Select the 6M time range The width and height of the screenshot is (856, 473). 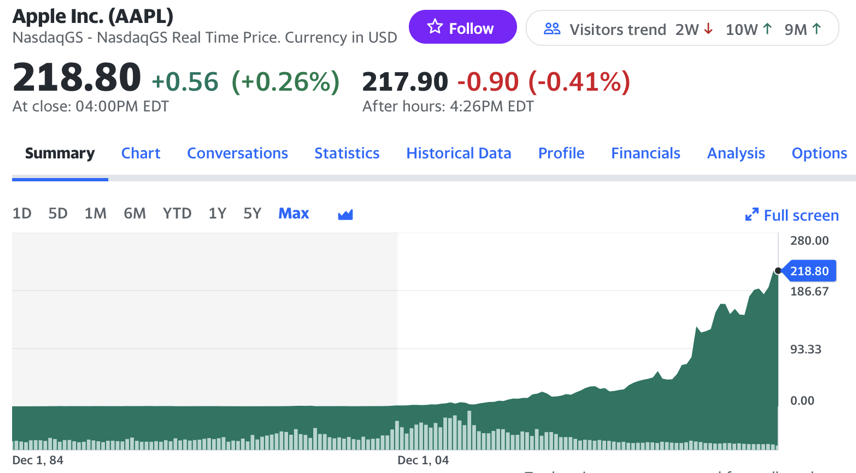click(135, 213)
